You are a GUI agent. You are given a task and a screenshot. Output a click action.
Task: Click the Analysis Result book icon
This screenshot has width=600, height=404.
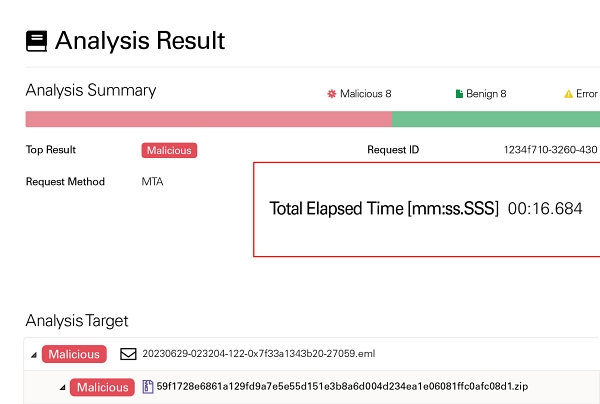pyautogui.click(x=36, y=41)
